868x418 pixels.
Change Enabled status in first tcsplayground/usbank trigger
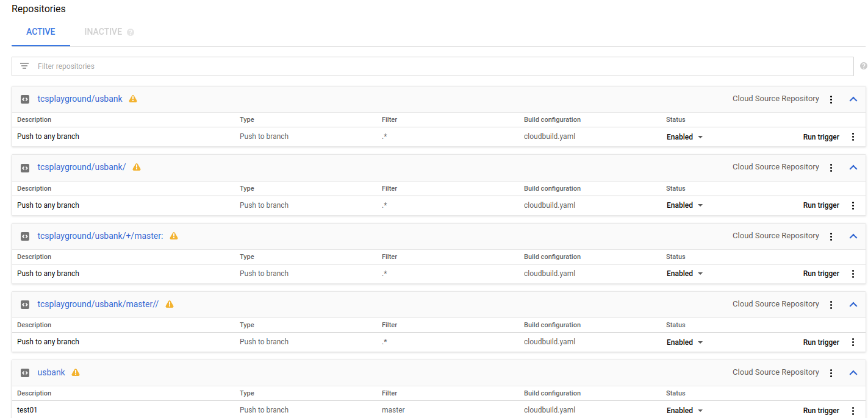click(684, 137)
